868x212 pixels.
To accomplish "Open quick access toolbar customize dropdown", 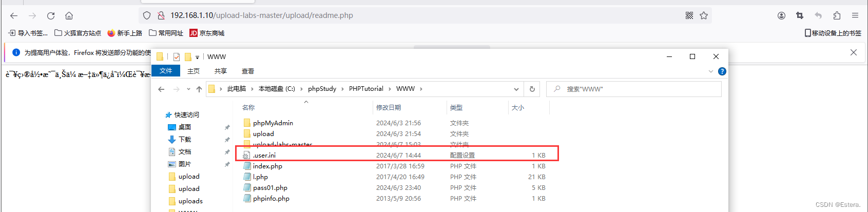I will (197, 57).
